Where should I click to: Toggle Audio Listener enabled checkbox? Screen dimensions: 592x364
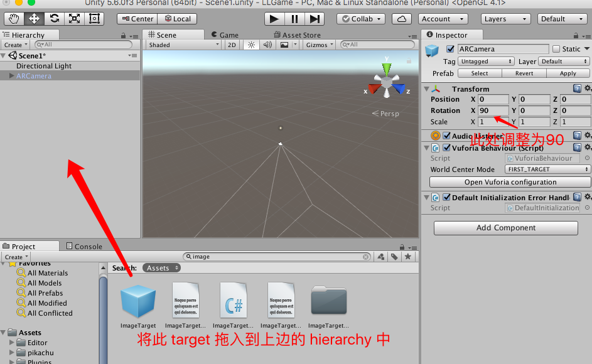[x=446, y=136]
